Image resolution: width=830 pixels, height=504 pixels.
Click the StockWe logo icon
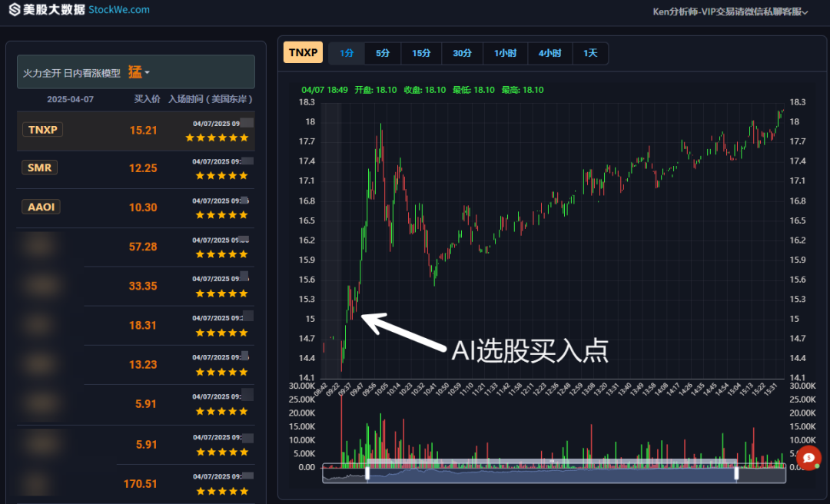[15, 9]
